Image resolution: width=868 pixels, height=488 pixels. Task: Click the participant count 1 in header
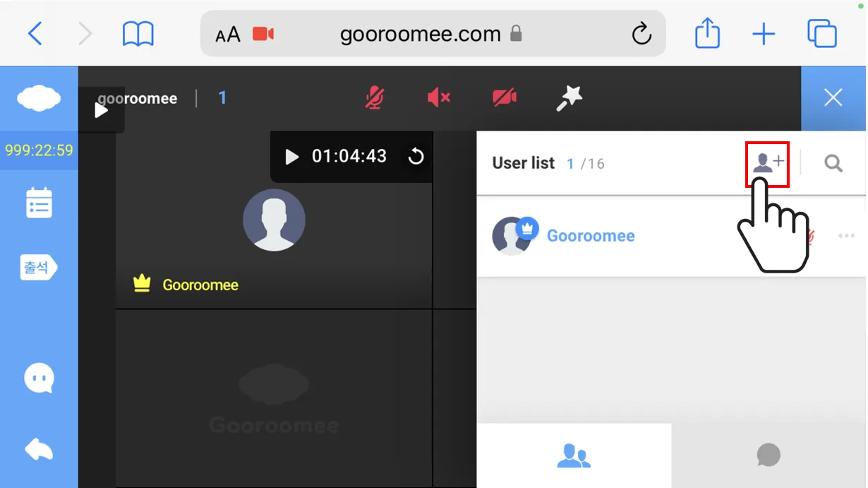(222, 97)
